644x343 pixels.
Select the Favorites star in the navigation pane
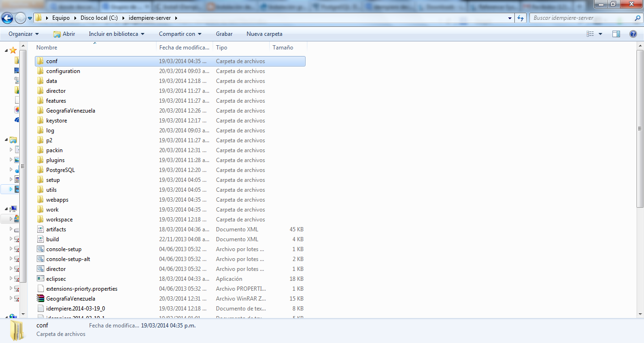(13, 50)
